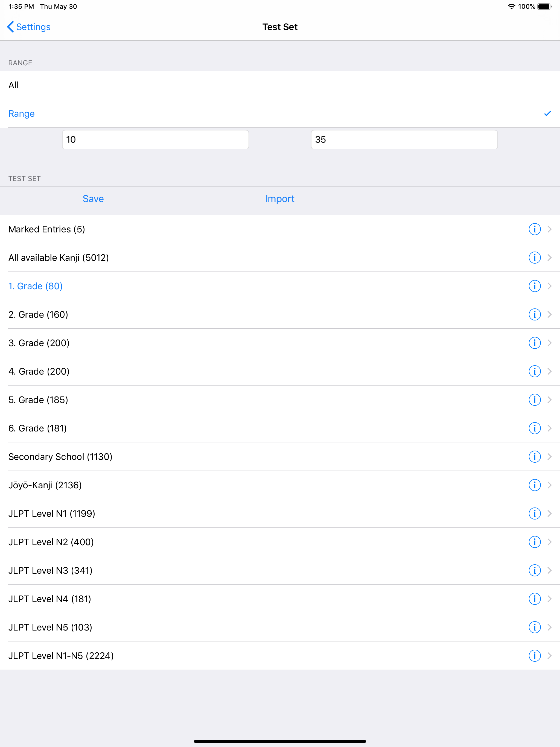Select 1. Grade (80) test set
This screenshot has height=747, width=560.
pyautogui.click(x=280, y=286)
